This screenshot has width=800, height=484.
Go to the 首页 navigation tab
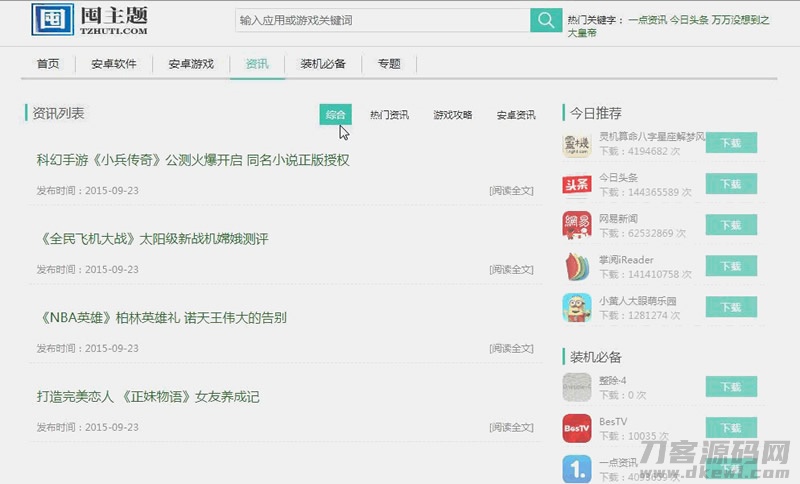[48, 64]
